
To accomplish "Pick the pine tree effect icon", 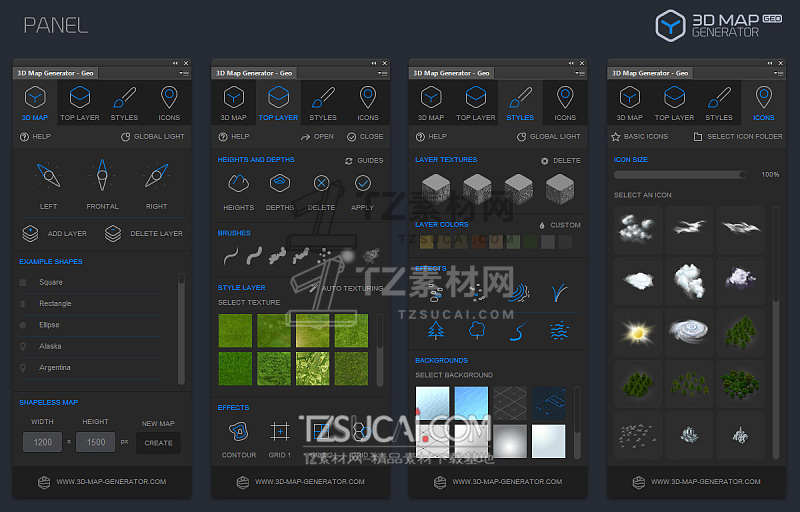I will point(436,330).
